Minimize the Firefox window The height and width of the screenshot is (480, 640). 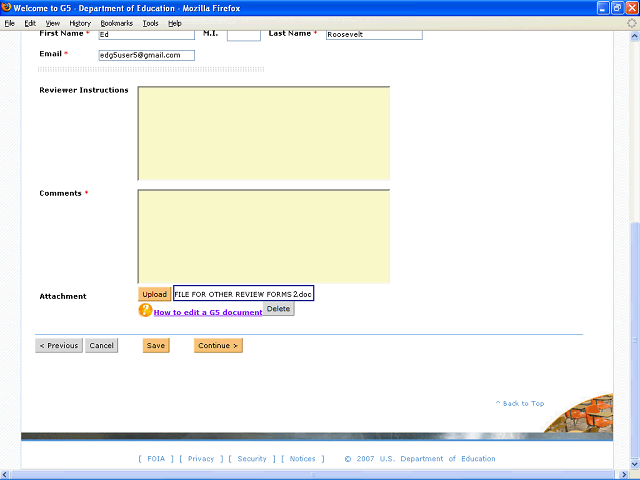(603, 8)
